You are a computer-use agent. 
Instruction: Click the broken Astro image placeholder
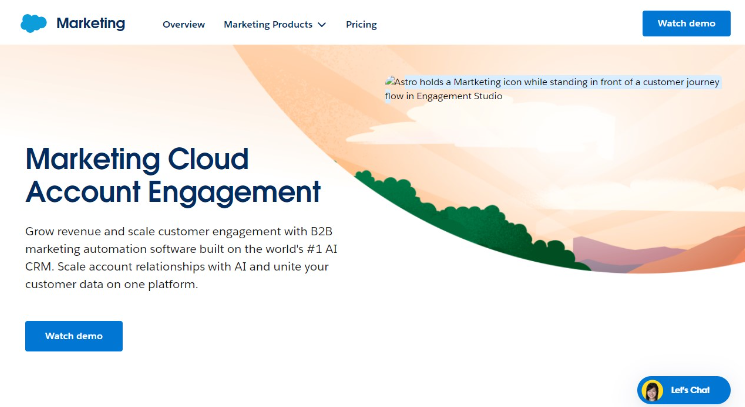(552, 89)
